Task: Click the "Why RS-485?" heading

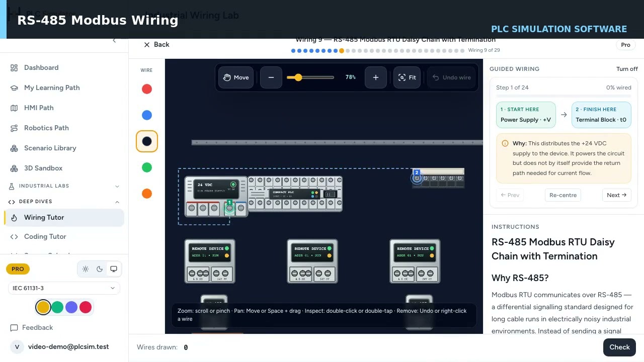Action: click(x=520, y=278)
